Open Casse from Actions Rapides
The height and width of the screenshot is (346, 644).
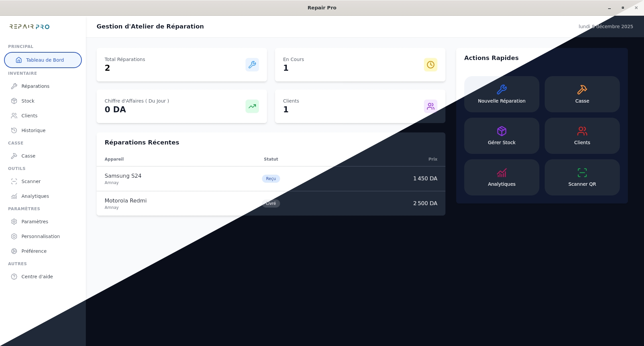(582, 94)
